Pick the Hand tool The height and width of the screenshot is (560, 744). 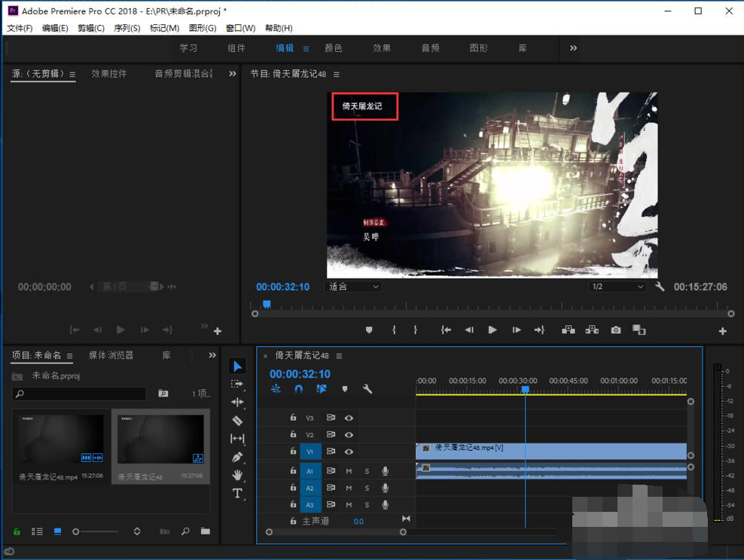237,475
